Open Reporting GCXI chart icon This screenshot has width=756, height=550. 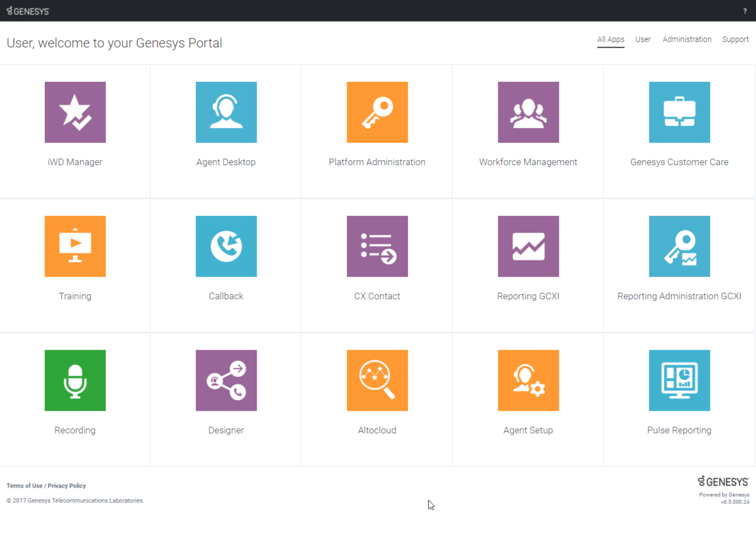pos(528,246)
